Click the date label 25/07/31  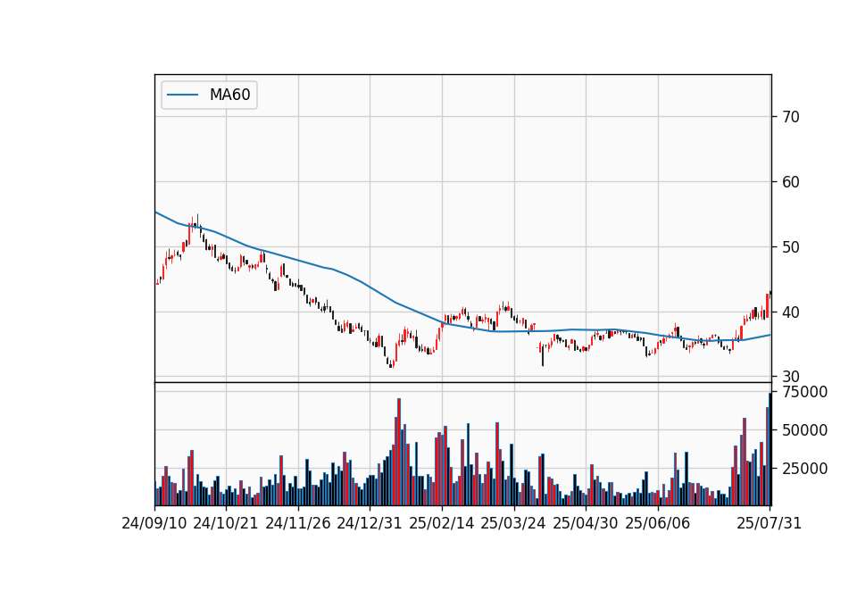click(769, 523)
